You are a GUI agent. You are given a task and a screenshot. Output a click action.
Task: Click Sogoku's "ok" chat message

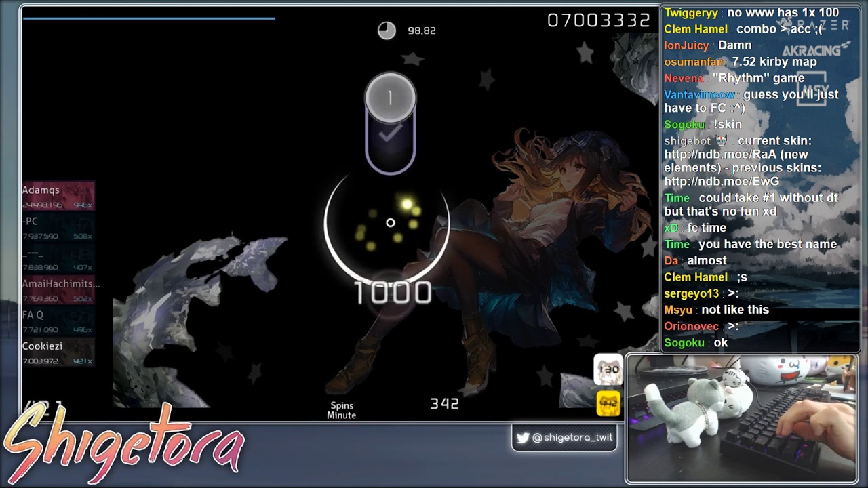(x=720, y=343)
